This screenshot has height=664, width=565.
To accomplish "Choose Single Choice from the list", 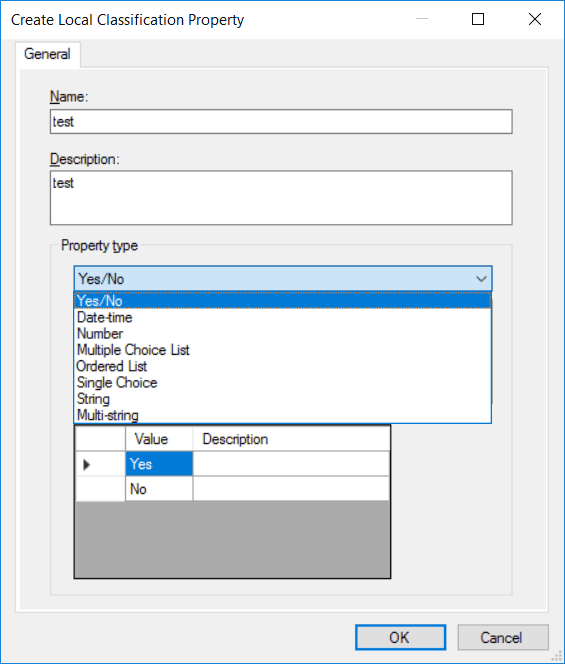I will click(x=282, y=382).
